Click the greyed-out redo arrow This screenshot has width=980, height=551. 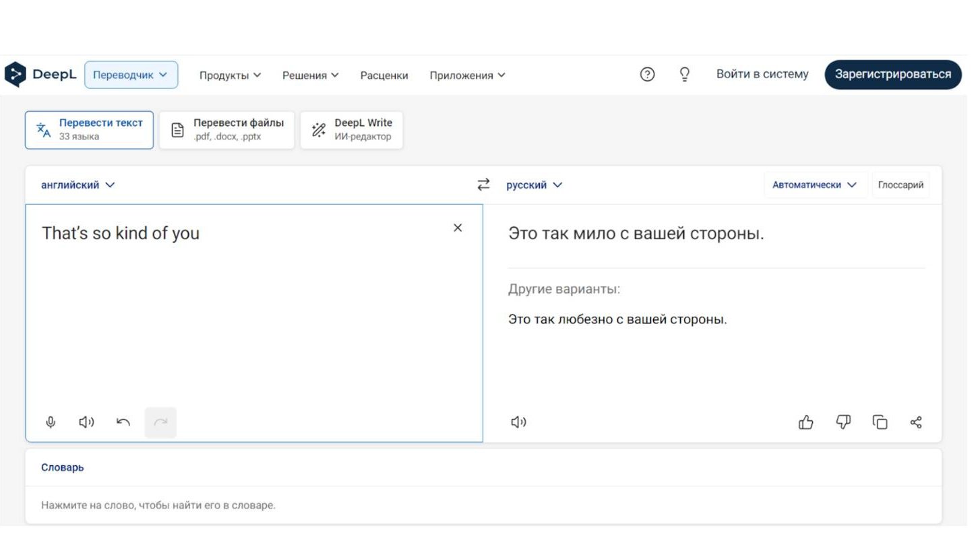(160, 422)
